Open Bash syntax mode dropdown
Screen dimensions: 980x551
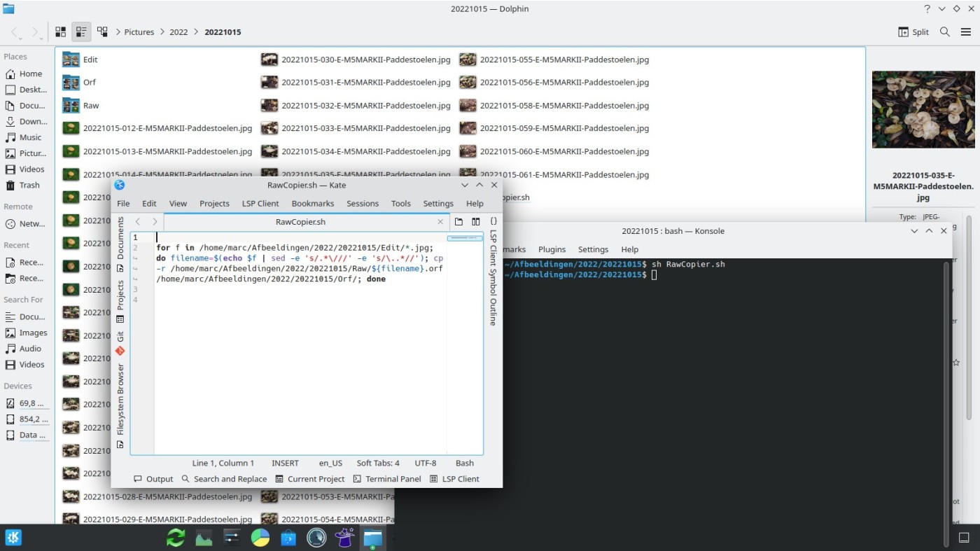coord(465,463)
